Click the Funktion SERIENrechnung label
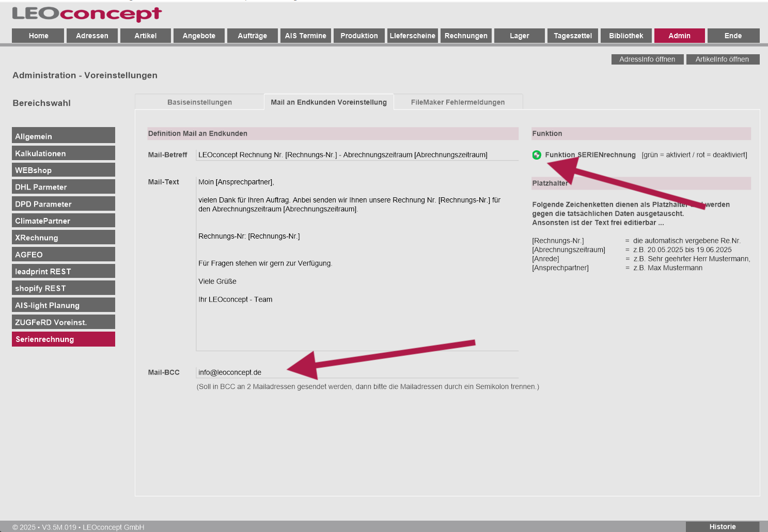The height and width of the screenshot is (532, 768). [590, 155]
